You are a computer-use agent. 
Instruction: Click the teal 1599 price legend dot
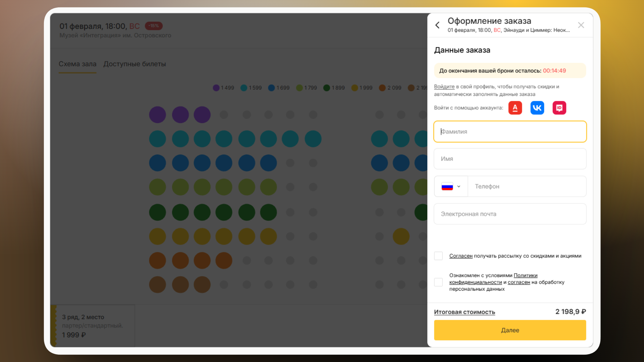[244, 88]
